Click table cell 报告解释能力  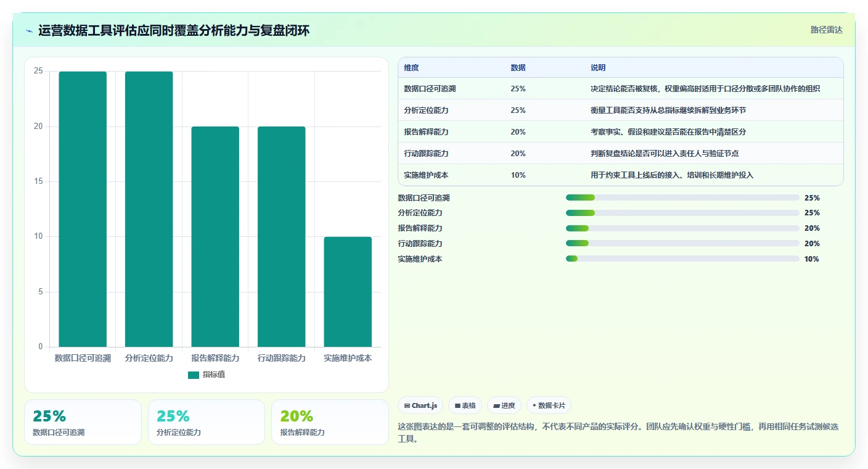point(426,132)
